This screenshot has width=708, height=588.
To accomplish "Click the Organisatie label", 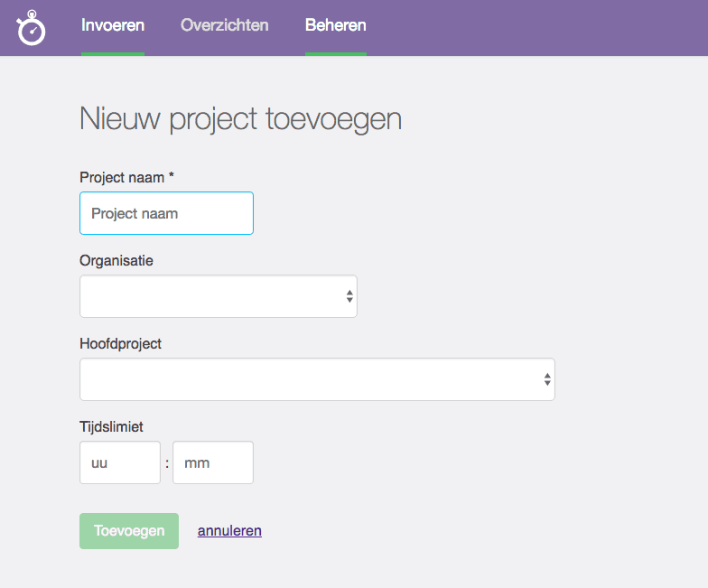I will click(116, 260).
